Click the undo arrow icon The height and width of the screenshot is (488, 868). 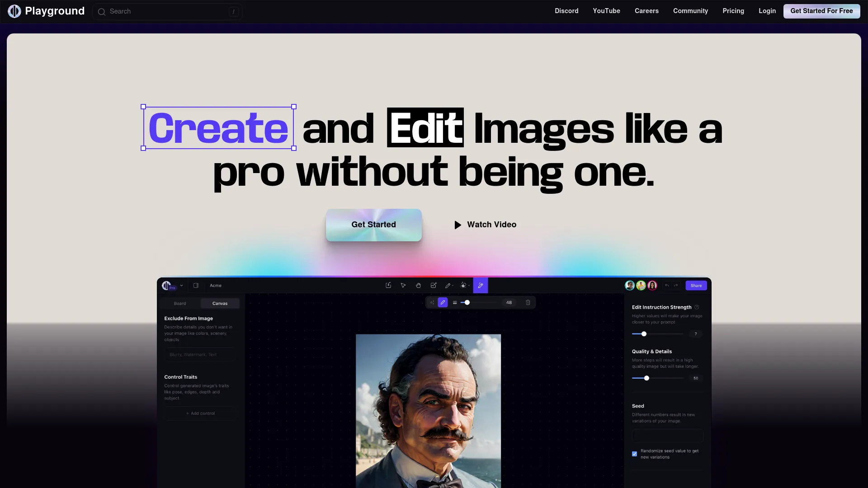667,286
